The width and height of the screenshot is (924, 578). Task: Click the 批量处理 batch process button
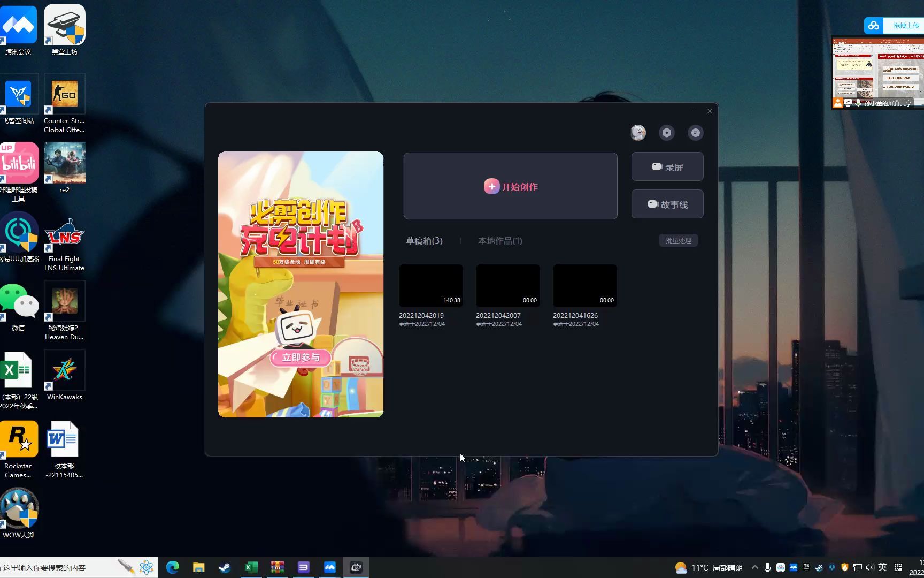[x=678, y=241]
